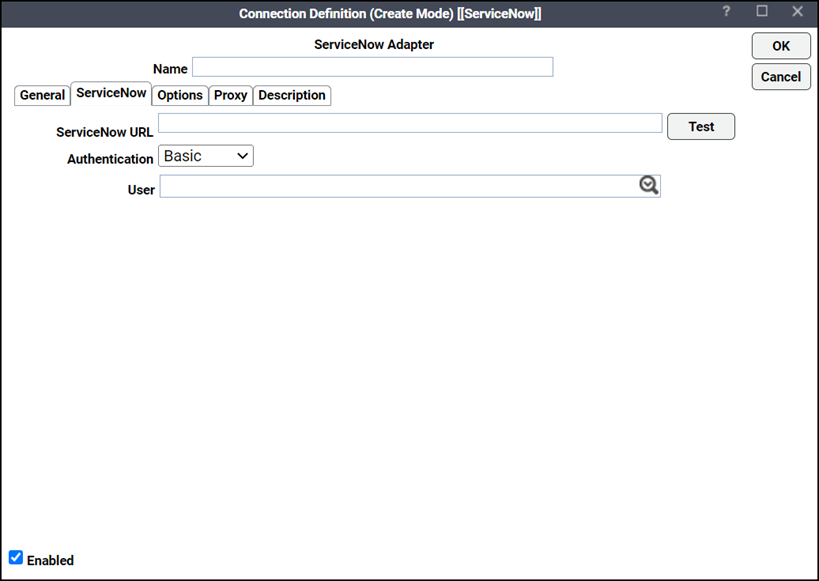Show the Description tab
This screenshot has height=581, width=819.
pos(292,96)
